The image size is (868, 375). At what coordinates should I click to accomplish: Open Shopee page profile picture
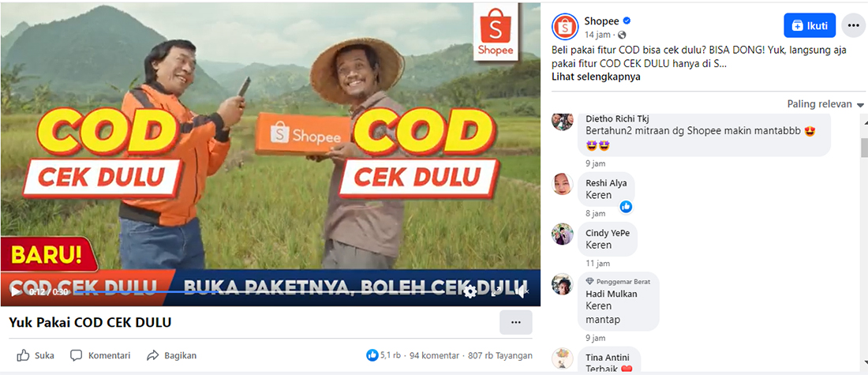[565, 26]
